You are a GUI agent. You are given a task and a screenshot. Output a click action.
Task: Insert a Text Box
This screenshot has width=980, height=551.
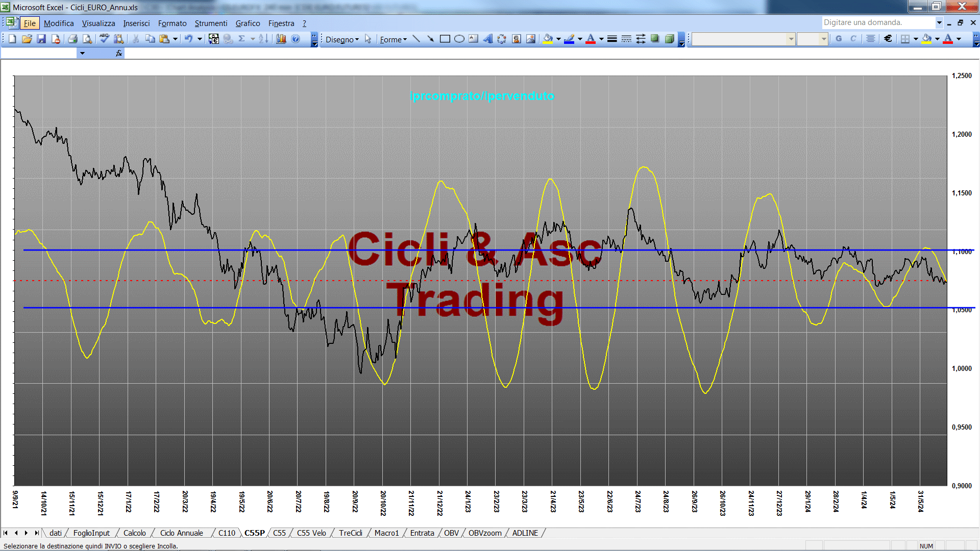coord(474,39)
